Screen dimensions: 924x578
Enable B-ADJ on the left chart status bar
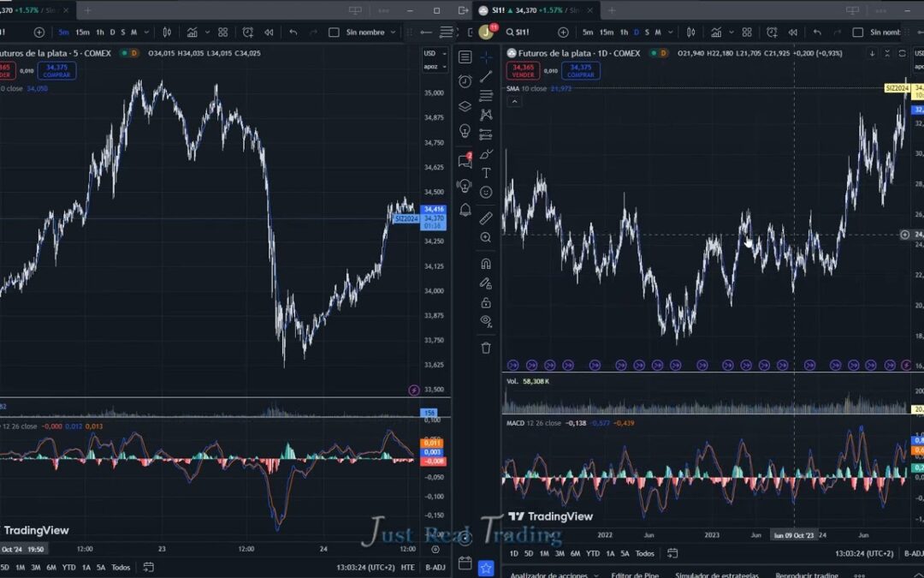click(435, 568)
